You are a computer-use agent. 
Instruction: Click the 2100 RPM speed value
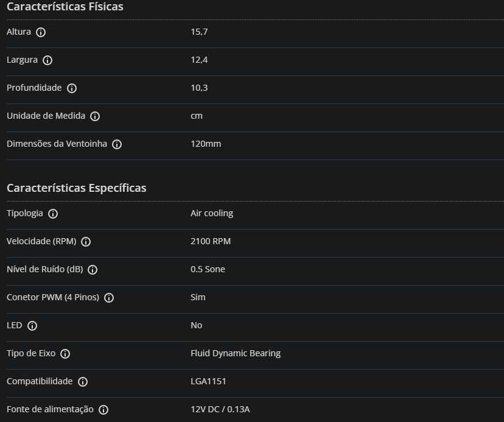click(211, 241)
